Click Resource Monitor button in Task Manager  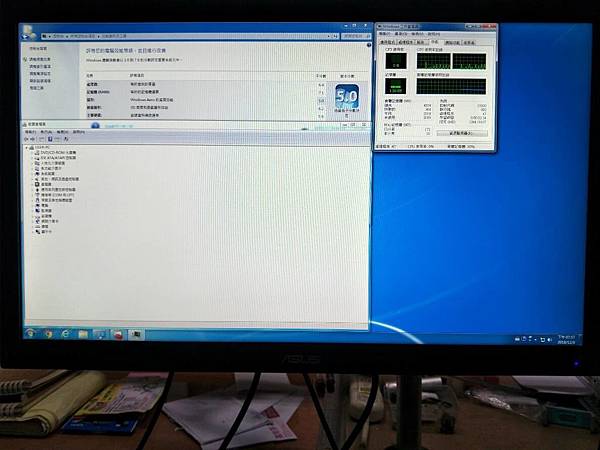462,133
